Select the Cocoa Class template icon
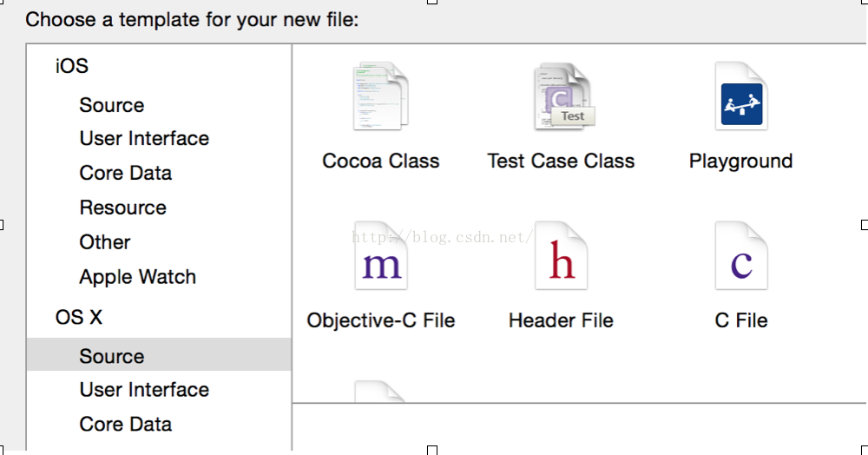The width and height of the screenshot is (868, 455). click(381, 96)
